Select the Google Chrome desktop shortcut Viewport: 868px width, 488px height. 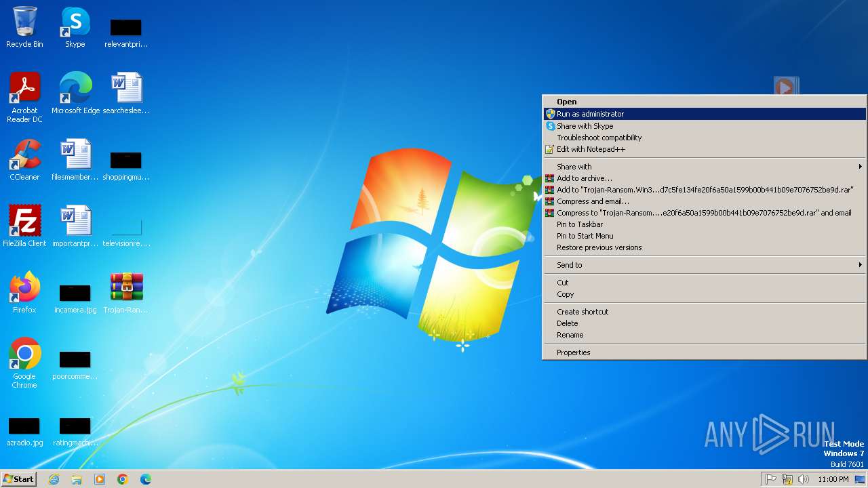24,363
